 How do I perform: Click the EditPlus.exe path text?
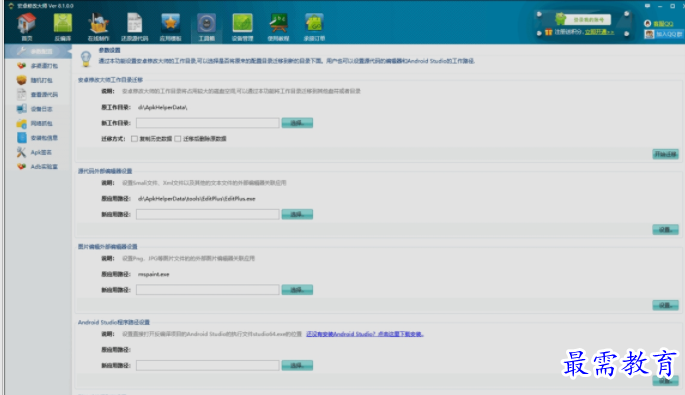[x=197, y=198]
